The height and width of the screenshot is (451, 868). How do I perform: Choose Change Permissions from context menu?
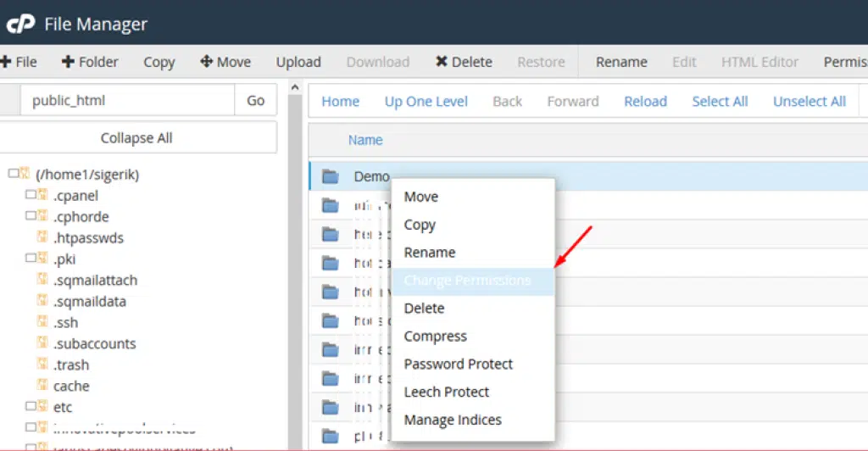pos(467,281)
